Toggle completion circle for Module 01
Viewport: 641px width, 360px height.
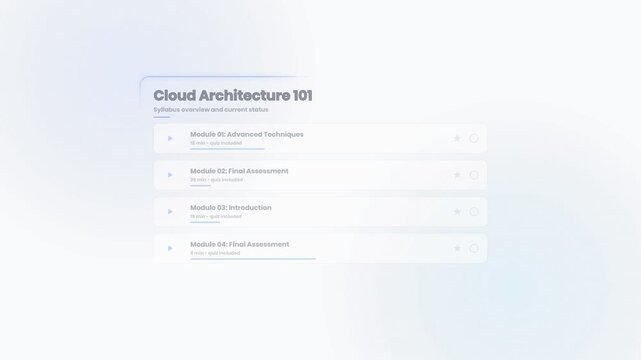click(474, 139)
